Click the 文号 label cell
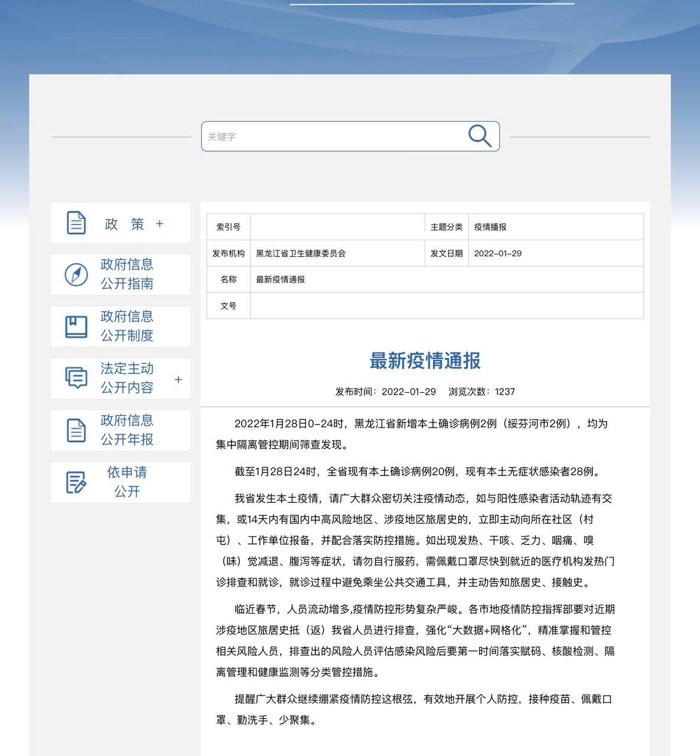Image resolution: width=700 pixels, height=756 pixels. coord(229,306)
